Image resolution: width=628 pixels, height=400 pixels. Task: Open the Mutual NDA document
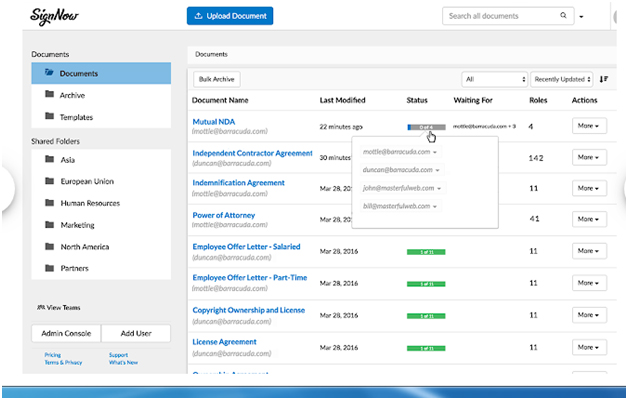[213, 122]
